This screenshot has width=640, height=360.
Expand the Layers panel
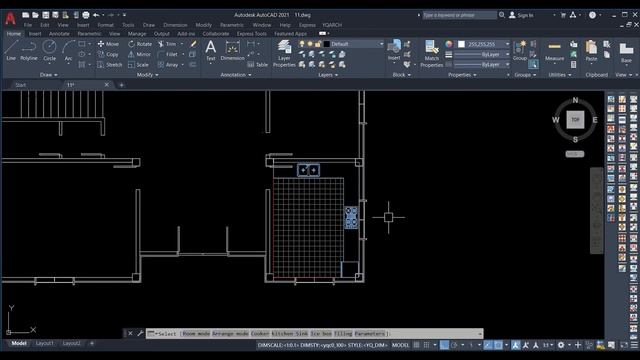tap(328, 75)
